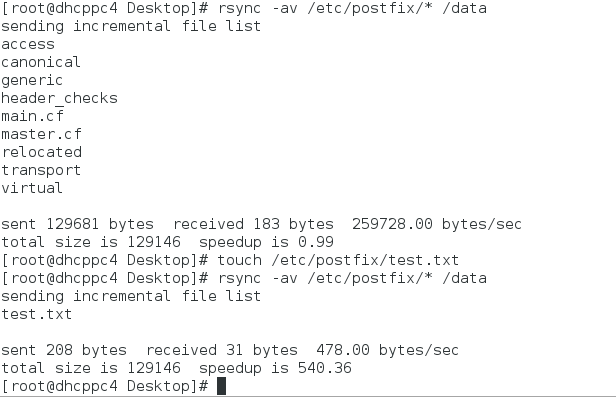Click the terminal cursor block at the prompt
Screen dimensions: 616x397
click(x=222, y=386)
